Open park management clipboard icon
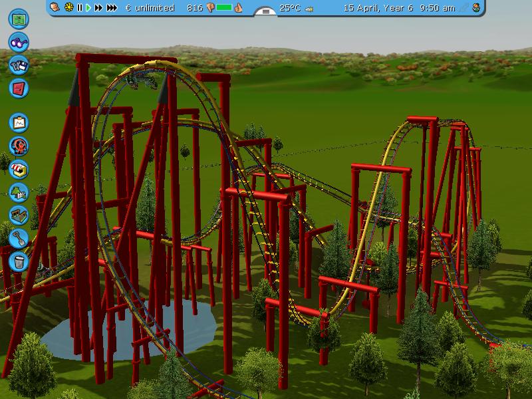This screenshot has height=399, width=532. coord(19,123)
